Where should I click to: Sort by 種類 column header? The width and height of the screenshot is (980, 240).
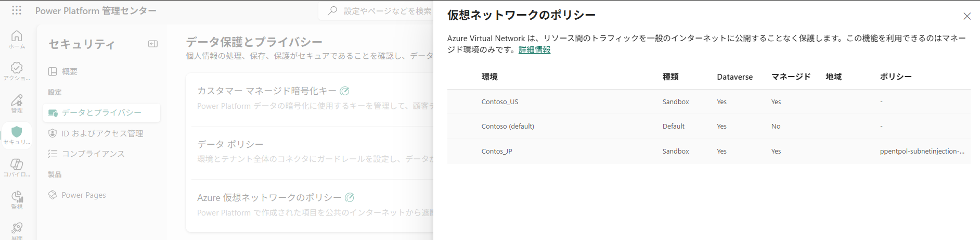pyautogui.click(x=670, y=77)
